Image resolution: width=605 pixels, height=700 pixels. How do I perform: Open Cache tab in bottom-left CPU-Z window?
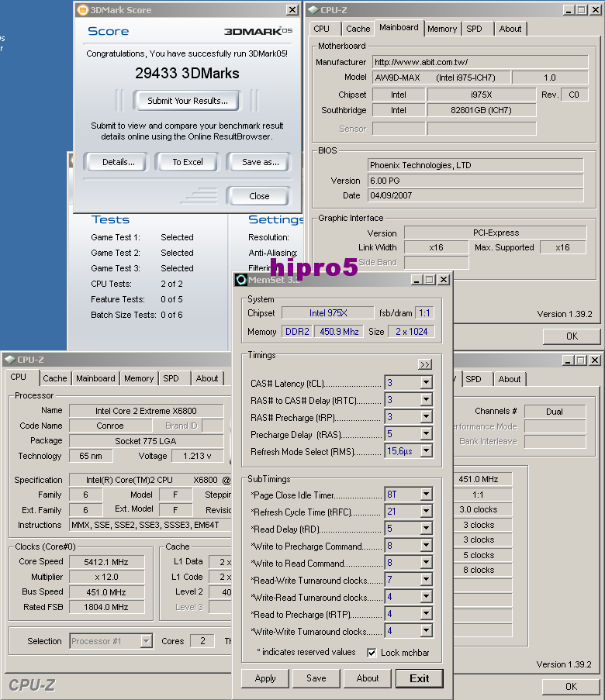pos(55,378)
